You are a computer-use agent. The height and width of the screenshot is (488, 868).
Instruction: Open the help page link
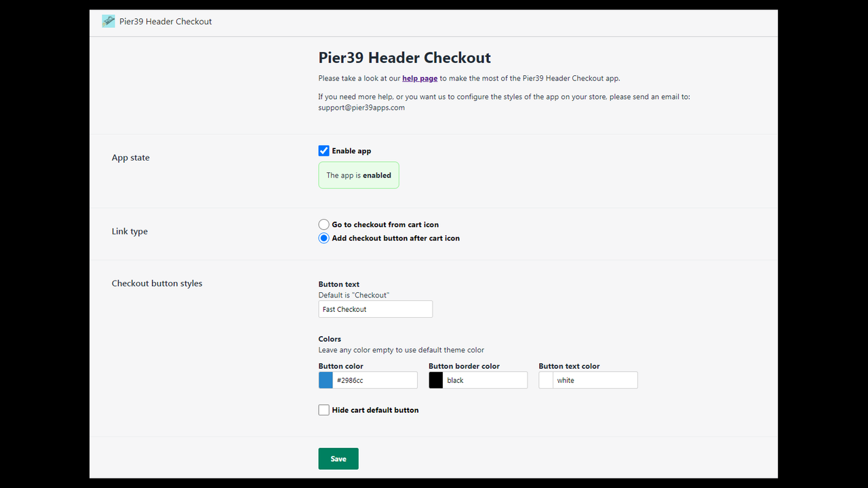[x=419, y=78]
